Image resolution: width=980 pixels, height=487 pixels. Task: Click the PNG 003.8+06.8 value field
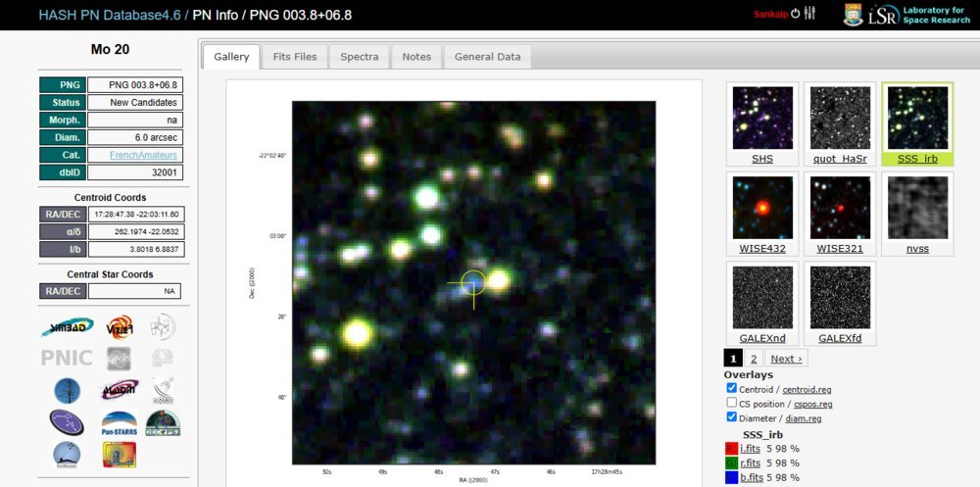135,85
